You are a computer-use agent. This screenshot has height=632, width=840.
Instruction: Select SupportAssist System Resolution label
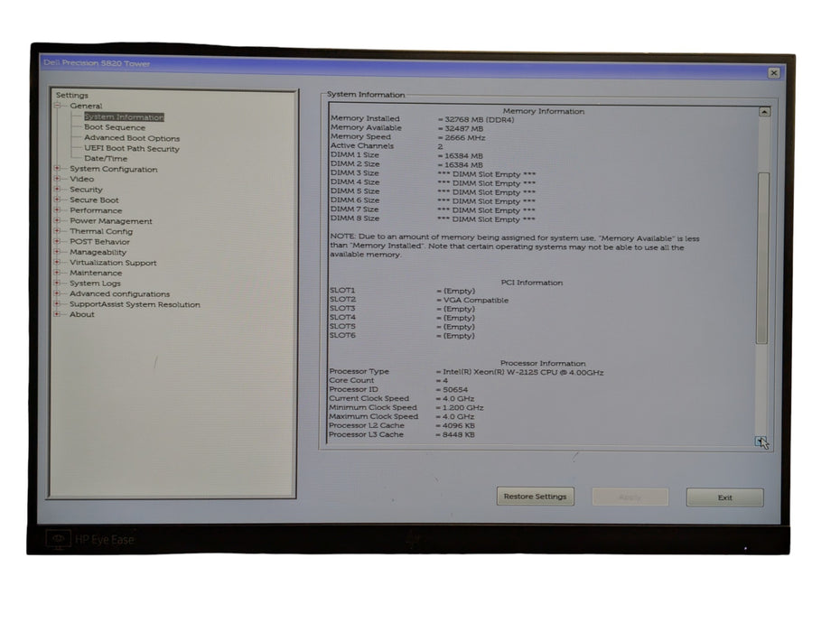click(x=135, y=304)
